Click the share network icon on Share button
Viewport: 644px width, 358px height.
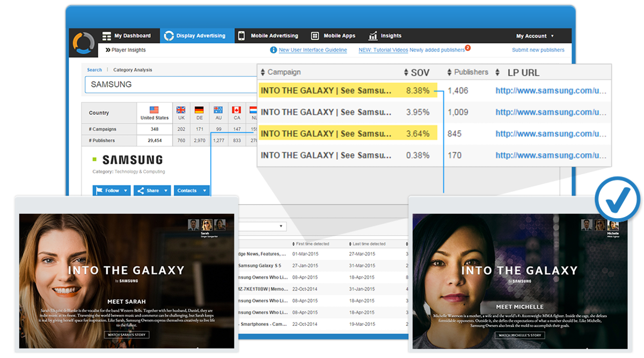[x=141, y=191]
